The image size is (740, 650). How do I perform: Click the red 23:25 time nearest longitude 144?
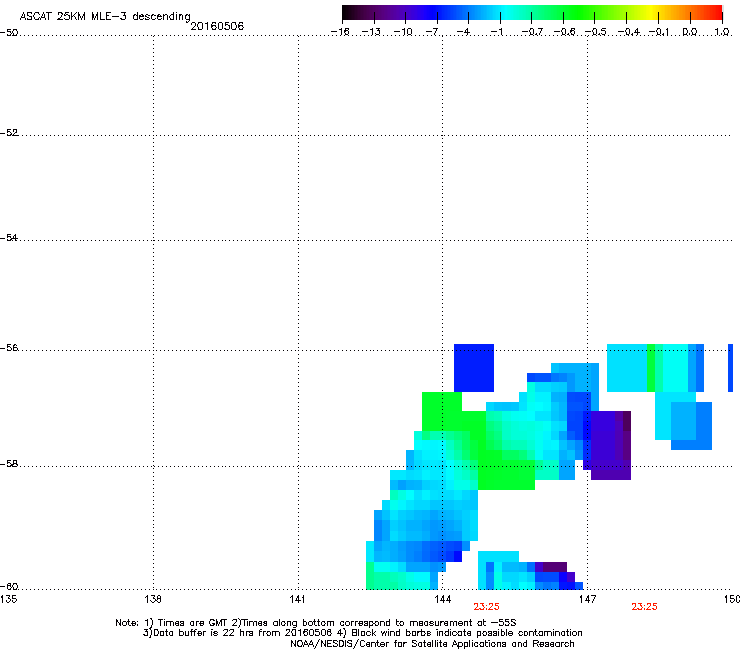[486, 607]
